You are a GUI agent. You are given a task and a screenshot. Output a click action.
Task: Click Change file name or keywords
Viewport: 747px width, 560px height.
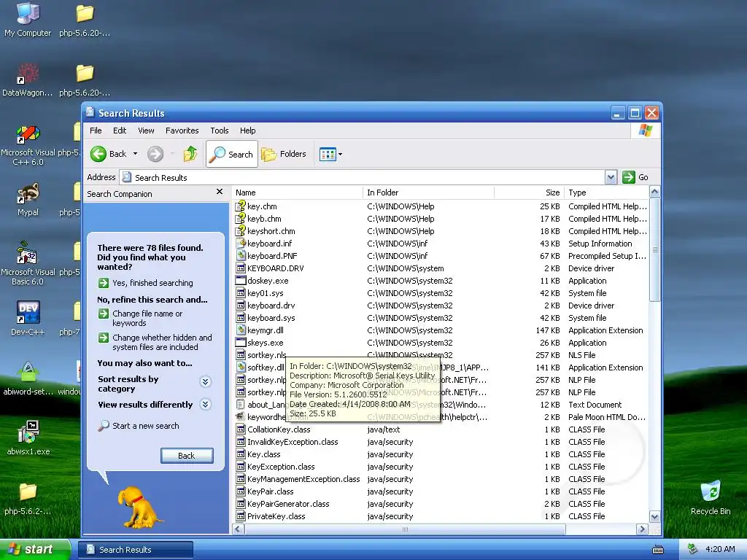coord(141,318)
